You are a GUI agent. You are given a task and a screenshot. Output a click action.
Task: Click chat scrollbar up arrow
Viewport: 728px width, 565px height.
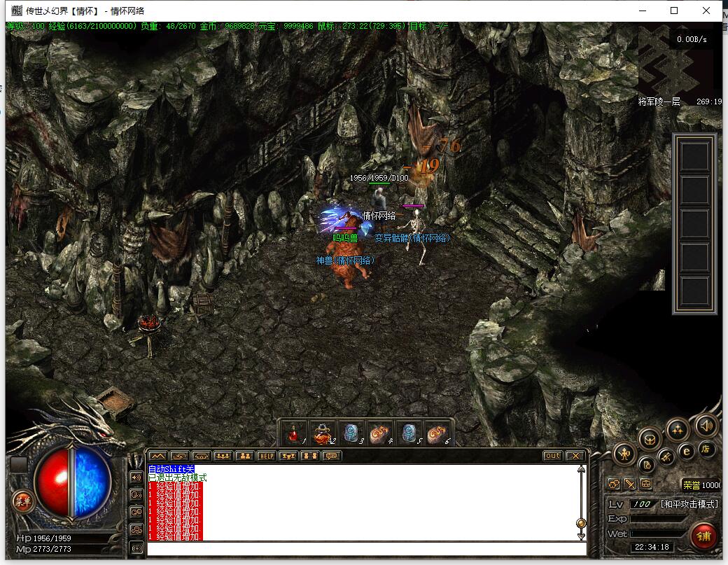click(x=581, y=469)
